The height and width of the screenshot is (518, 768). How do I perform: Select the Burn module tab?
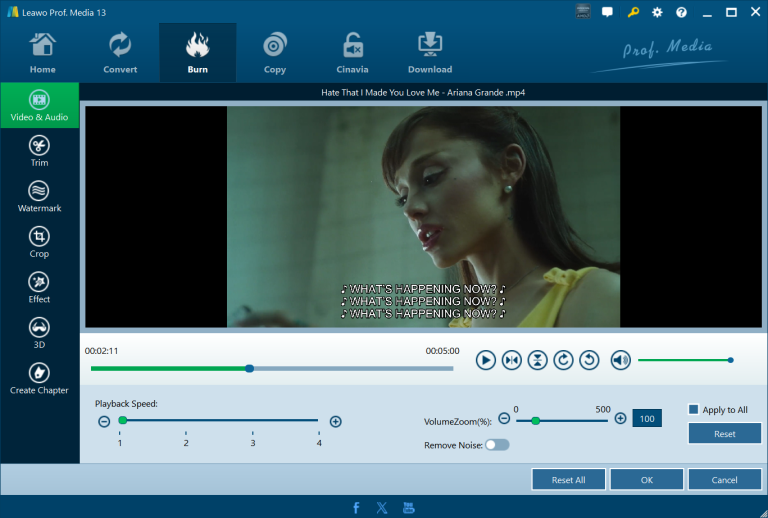coord(197,53)
